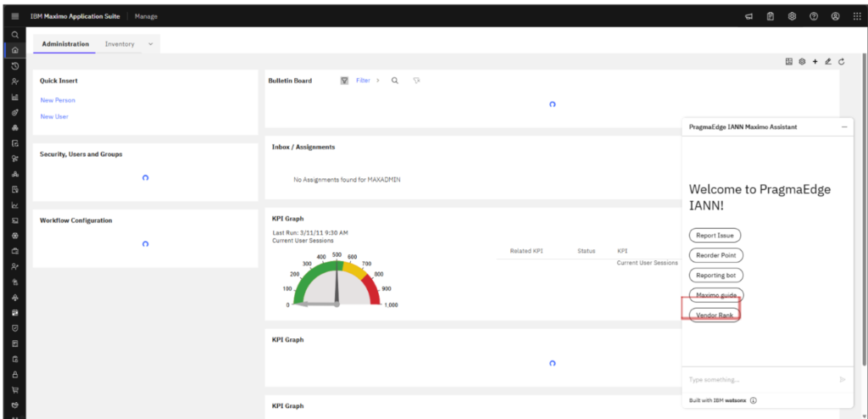Open the clipboard icon in top header
This screenshot has height=419, width=868.
pyautogui.click(x=770, y=17)
